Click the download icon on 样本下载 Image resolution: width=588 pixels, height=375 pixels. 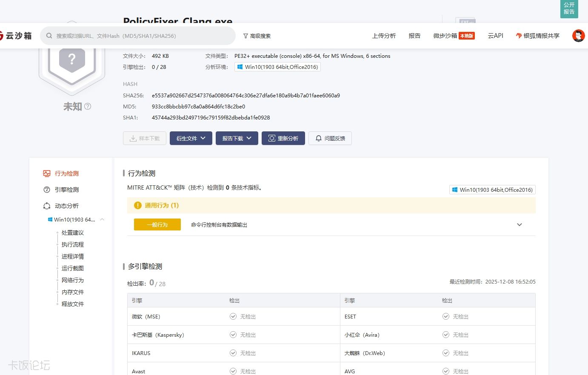click(x=132, y=138)
